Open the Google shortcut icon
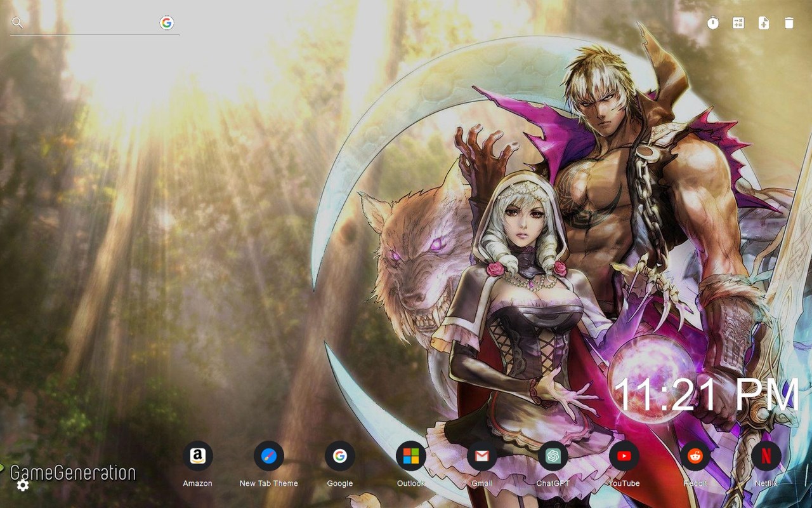Viewport: 812px width, 508px height. point(340,457)
